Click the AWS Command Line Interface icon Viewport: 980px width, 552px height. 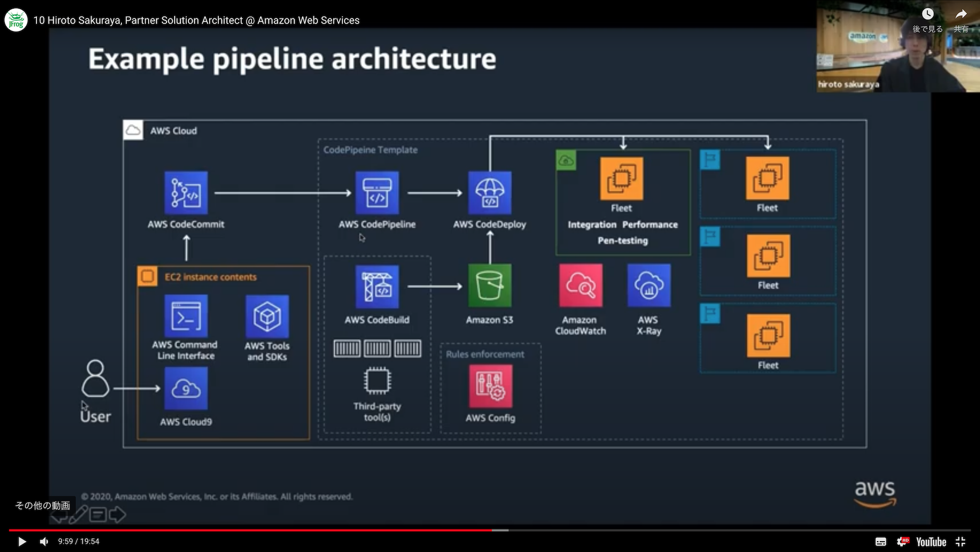click(186, 316)
